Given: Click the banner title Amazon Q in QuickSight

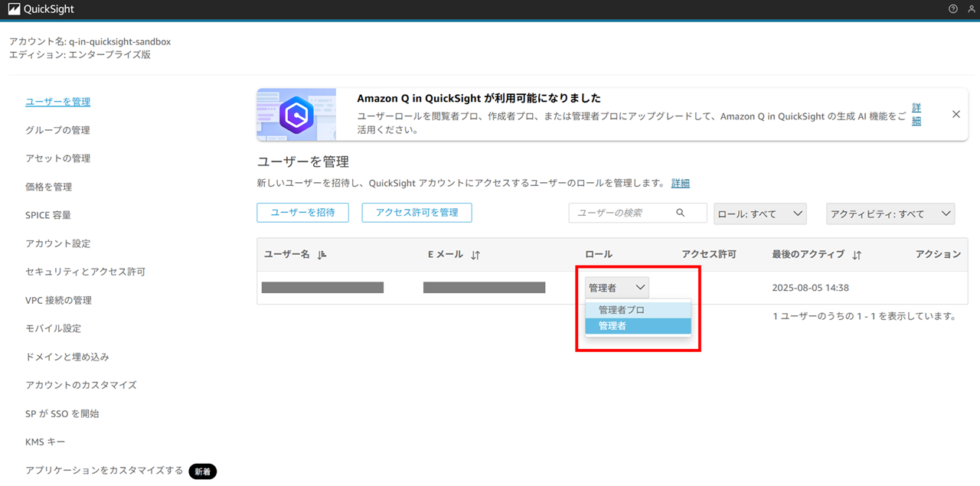Looking at the screenshot, I should [x=479, y=98].
